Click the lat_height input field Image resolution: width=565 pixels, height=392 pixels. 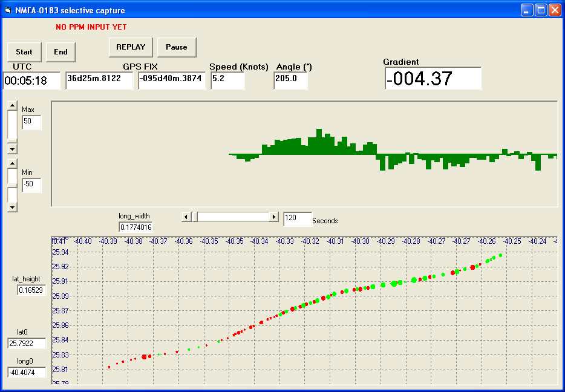(x=31, y=290)
